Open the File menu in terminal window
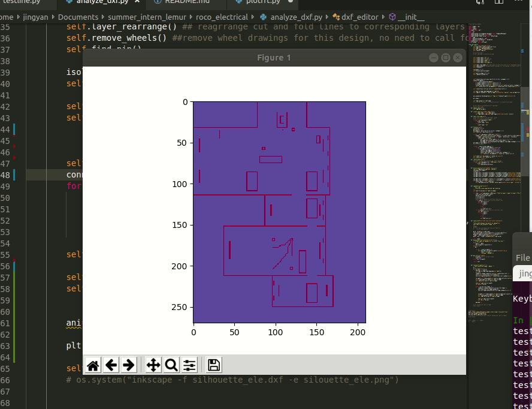The image size is (532, 409). click(522, 258)
